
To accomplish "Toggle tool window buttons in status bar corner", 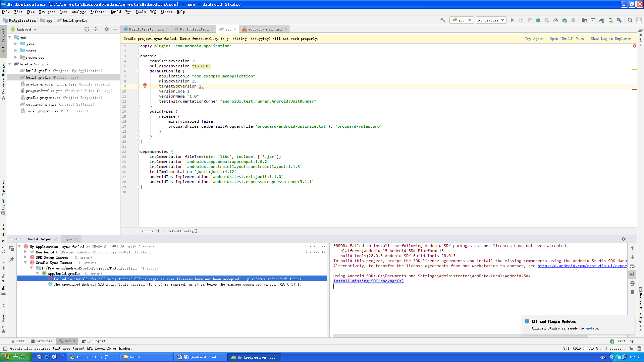I will (5, 348).
